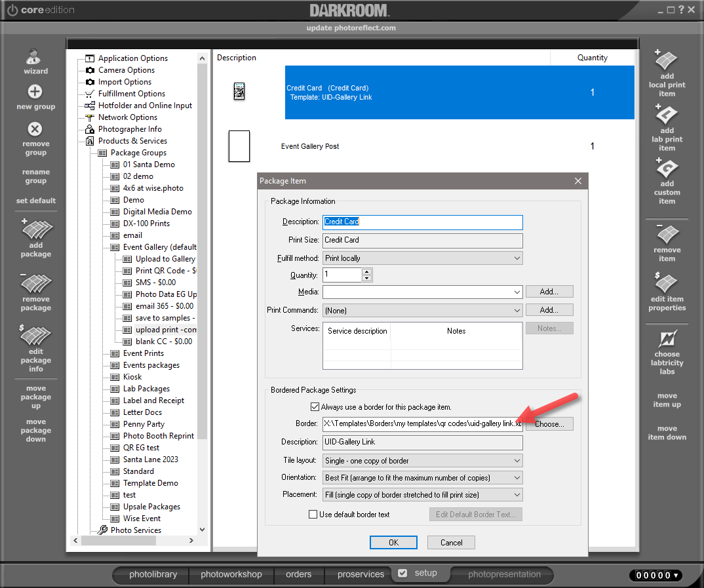Click add local print item icon

pos(666,59)
